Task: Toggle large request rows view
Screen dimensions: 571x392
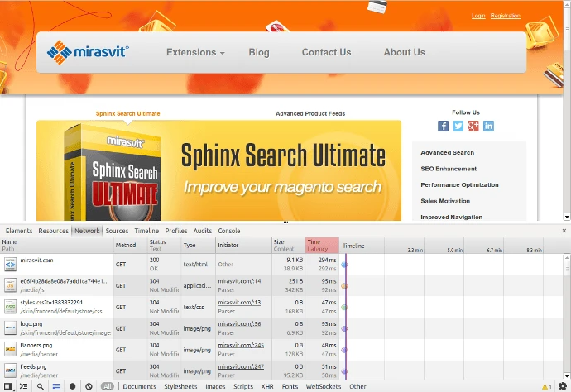Action: (x=56, y=386)
